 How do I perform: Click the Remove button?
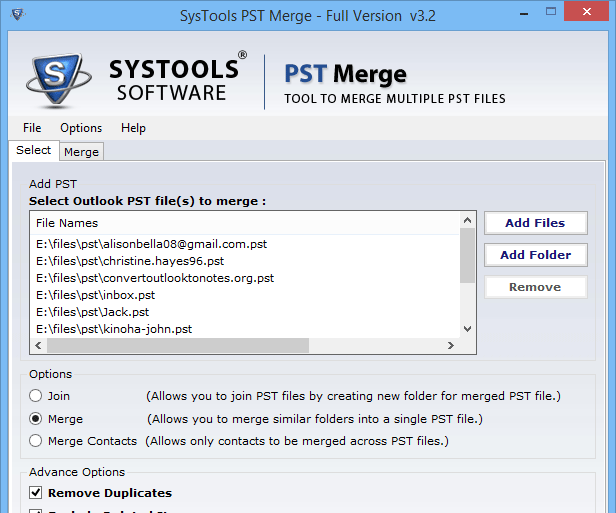pyautogui.click(x=535, y=287)
